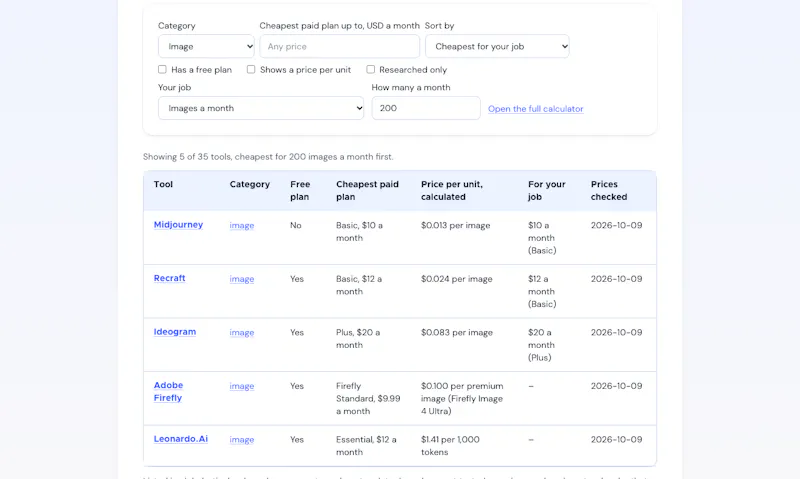Screen dimensions: 800x479
Task: Click the $0.024 per image cell
Action: 457,279
